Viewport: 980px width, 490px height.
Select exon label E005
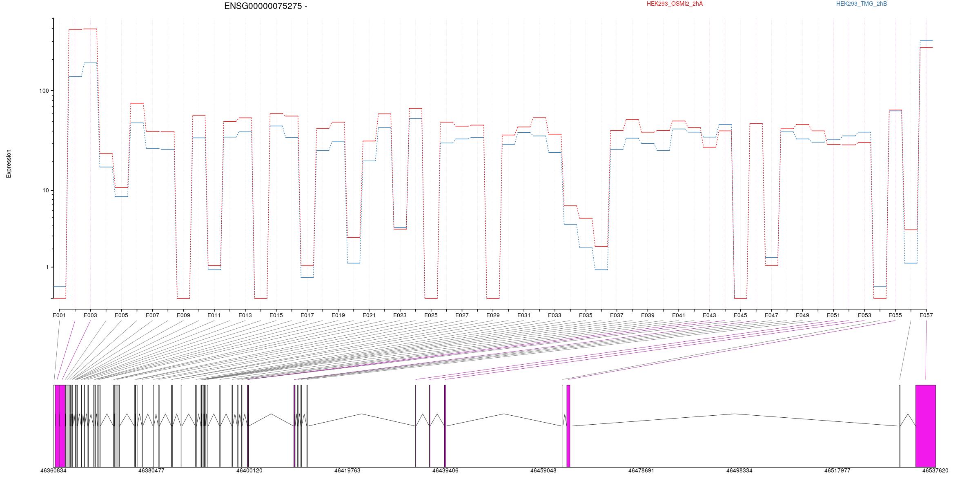click(121, 315)
